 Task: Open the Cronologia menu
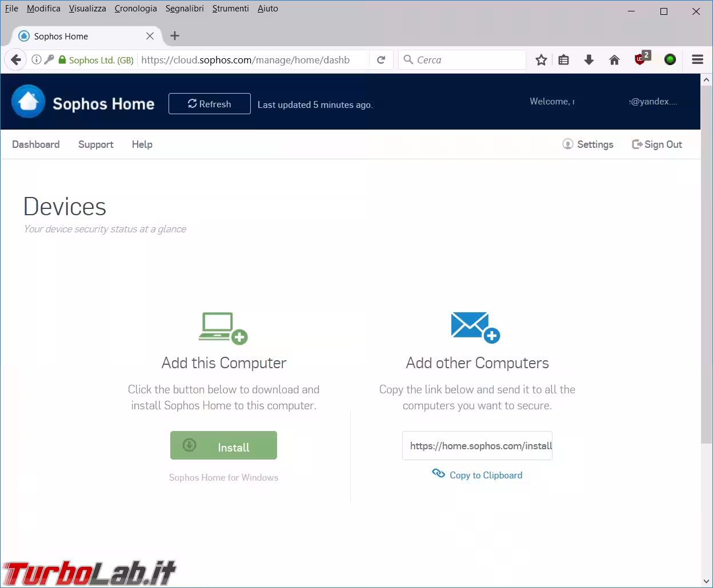click(x=135, y=9)
